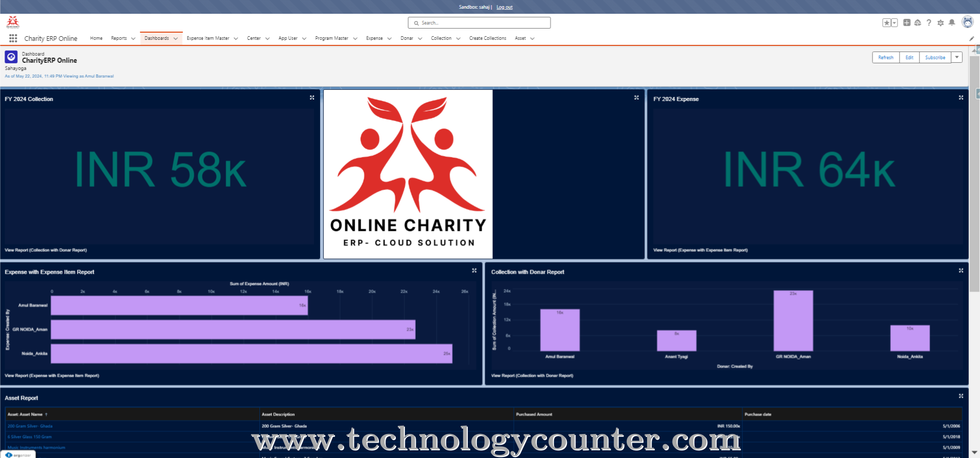This screenshot has height=458, width=980.
Task: Open the Home tab
Action: click(x=96, y=38)
